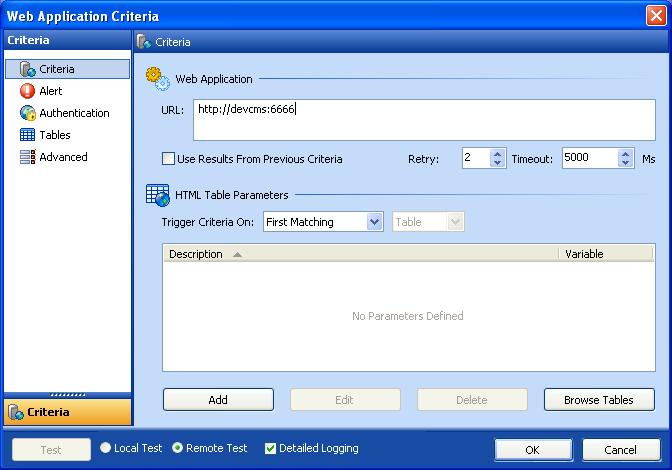Open the Tables grid icon
Image resolution: width=672 pixels, height=470 pixels.
[x=27, y=135]
